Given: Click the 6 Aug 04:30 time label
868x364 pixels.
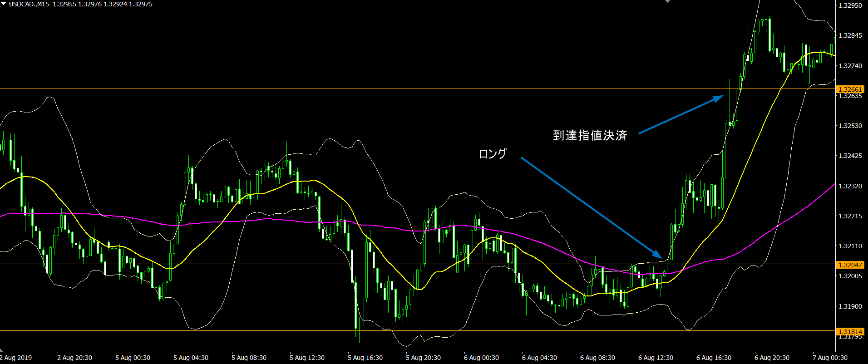Looking at the screenshot, I should click(539, 358).
